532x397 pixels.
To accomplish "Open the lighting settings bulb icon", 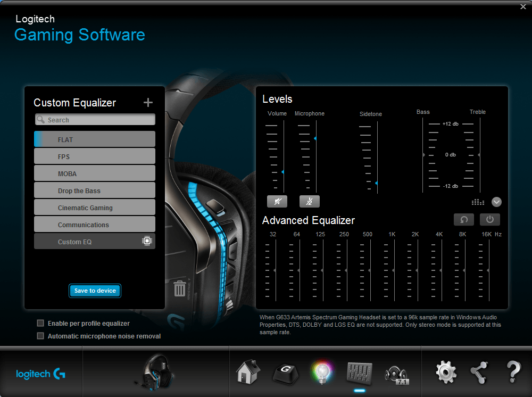I will point(321,372).
